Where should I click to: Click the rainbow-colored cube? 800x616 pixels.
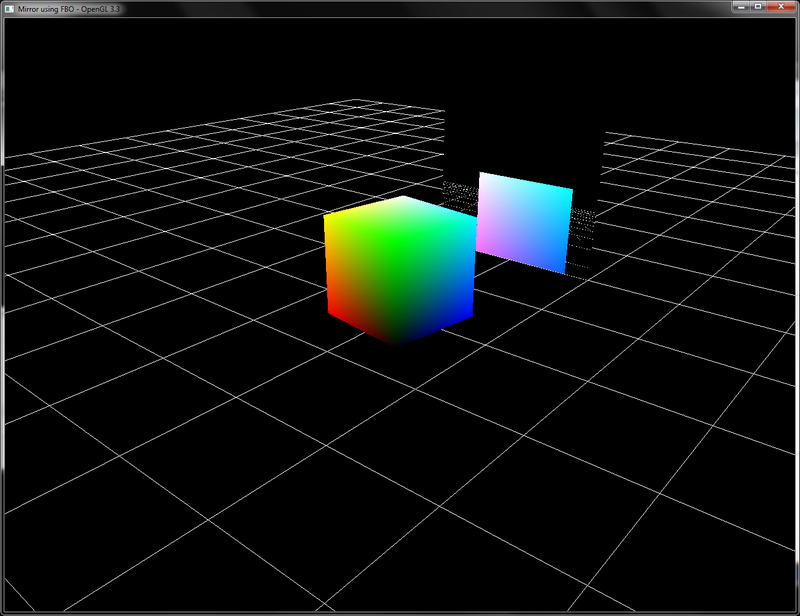400,271
